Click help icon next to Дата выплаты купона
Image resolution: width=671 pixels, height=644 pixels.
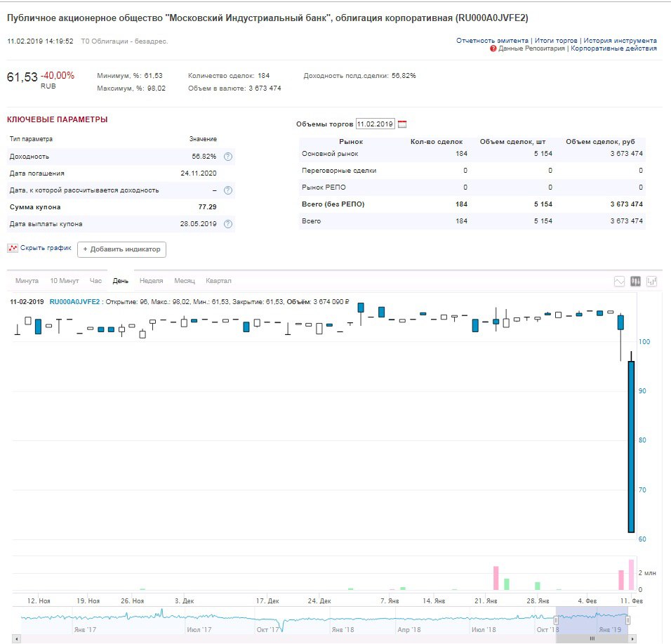[x=228, y=224]
